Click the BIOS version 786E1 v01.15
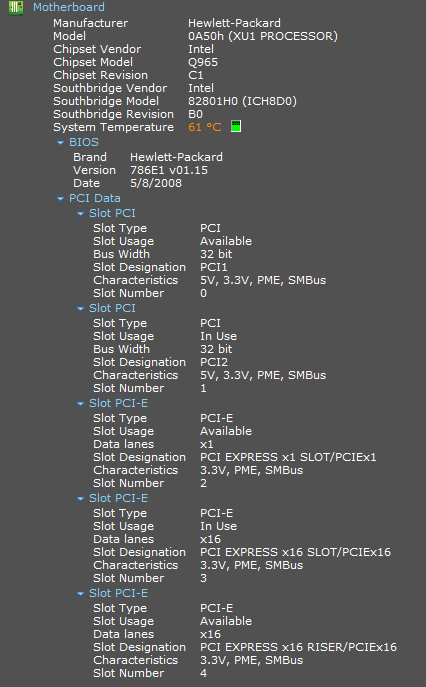This screenshot has width=426, height=687. pos(169,170)
